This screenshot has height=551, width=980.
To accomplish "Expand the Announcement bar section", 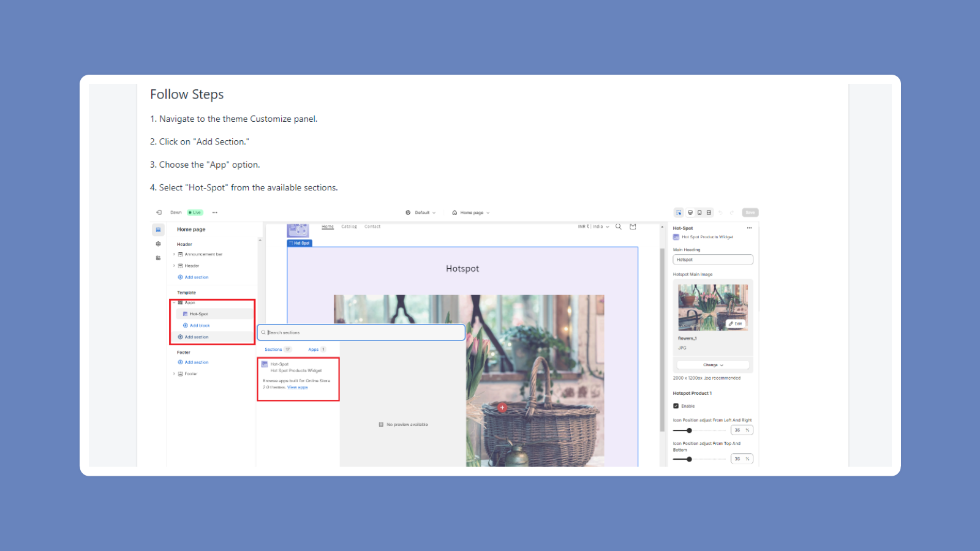I will pyautogui.click(x=174, y=254).
